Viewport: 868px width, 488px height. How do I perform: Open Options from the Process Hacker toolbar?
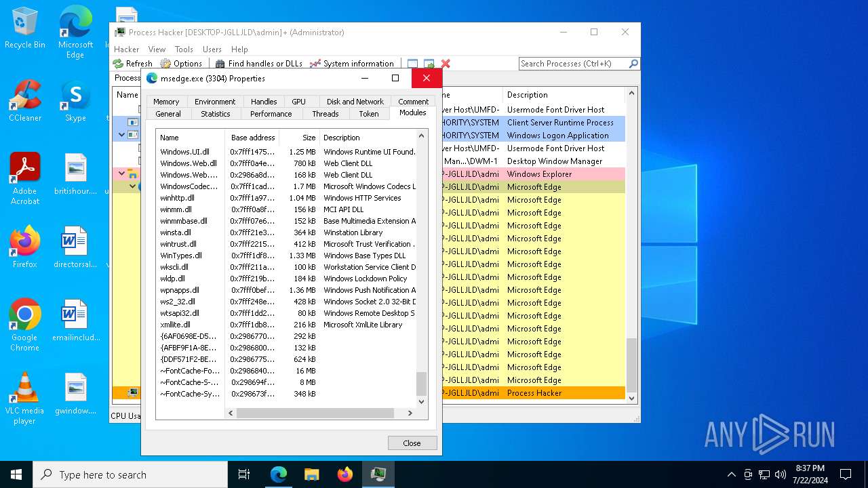(181, 63)
